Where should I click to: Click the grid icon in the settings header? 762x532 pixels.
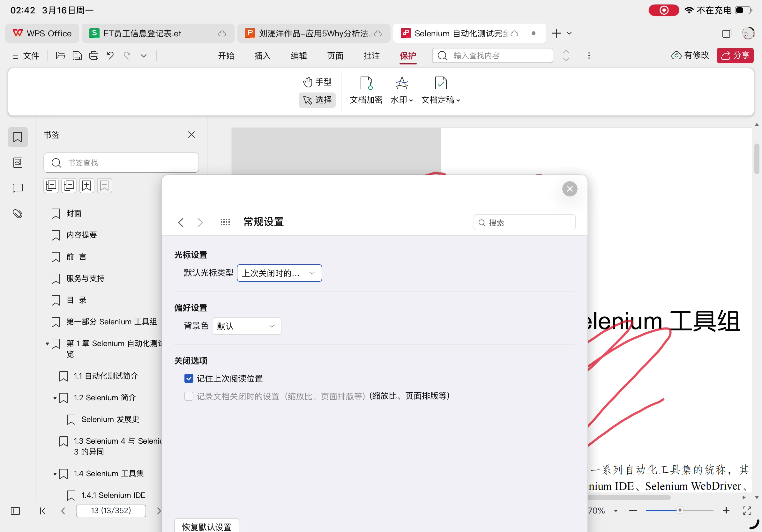point(225,222)
